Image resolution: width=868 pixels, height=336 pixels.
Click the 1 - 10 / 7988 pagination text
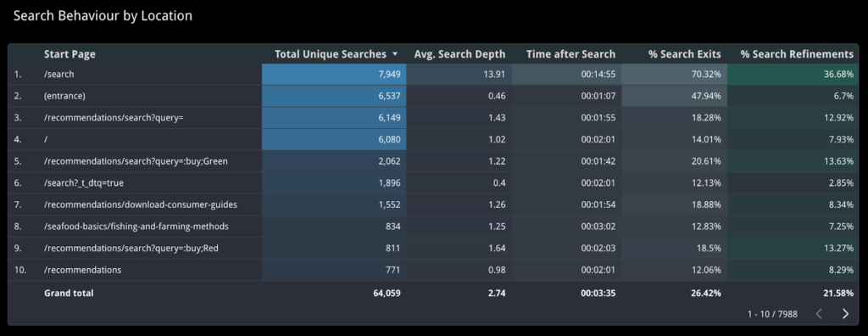pyautogui.click(x=772, y=314)
